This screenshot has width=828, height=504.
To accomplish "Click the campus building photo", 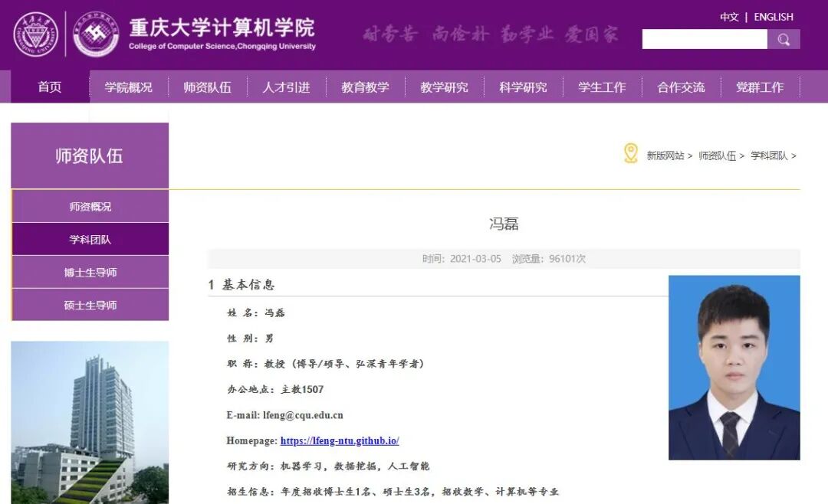I will coord(90,422).
